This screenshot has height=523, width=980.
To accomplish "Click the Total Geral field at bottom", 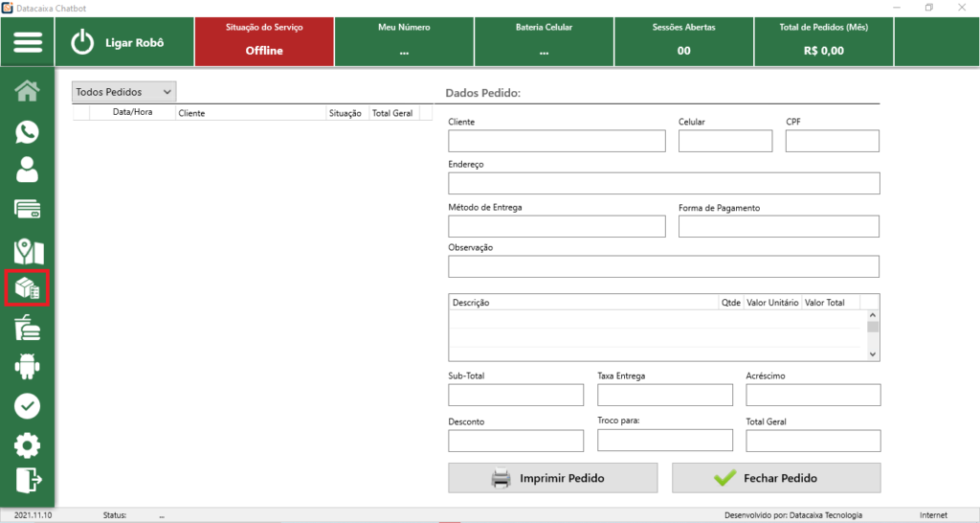I will (x=813, y=441).
